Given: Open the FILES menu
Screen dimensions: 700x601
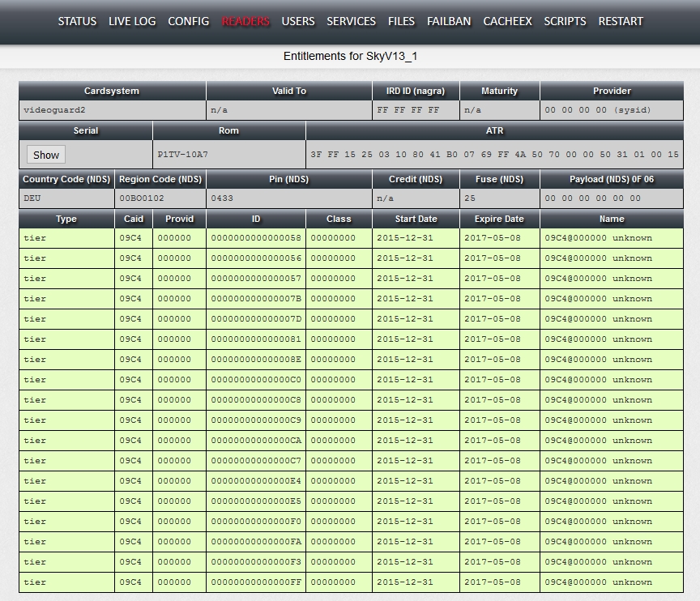Looking at the screenshot, I should (x=401, y=21).
